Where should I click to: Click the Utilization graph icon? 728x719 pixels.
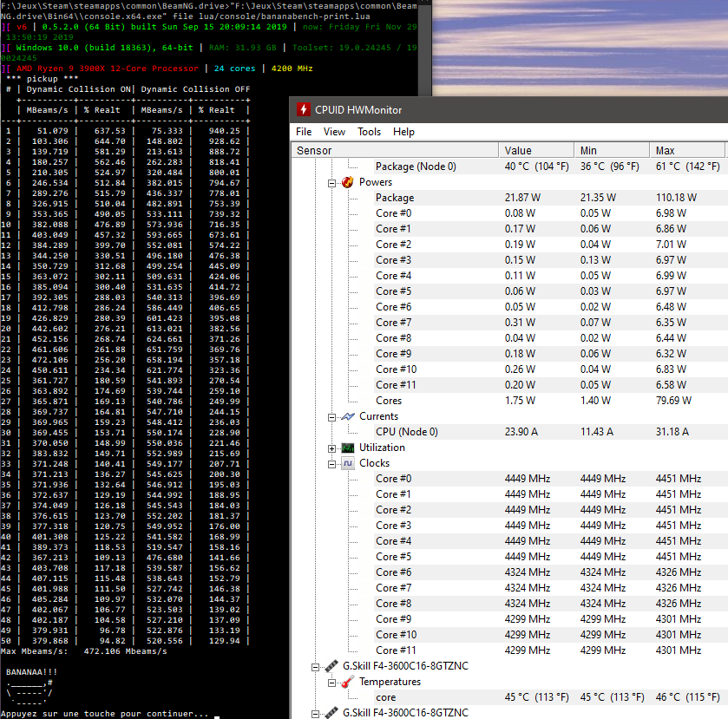click(x=348, y=448)
